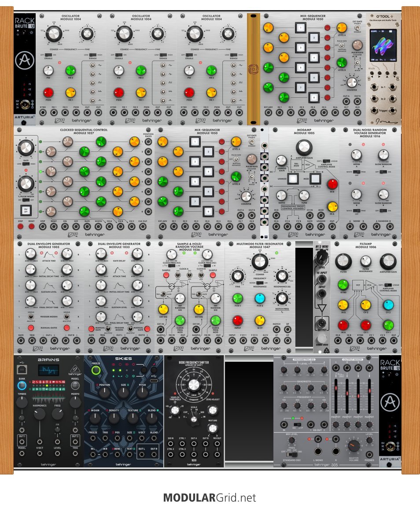Click the SCALE selector on the Bode Frequency Shifter
The width and height of the screenshot is (420, 507).
point(194,419)
